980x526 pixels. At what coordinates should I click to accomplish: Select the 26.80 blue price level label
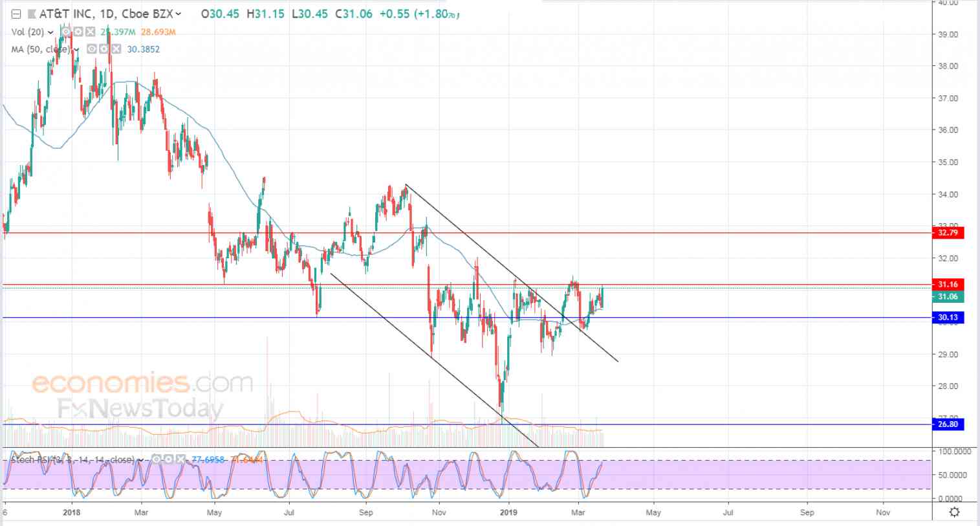coord(948,424)
